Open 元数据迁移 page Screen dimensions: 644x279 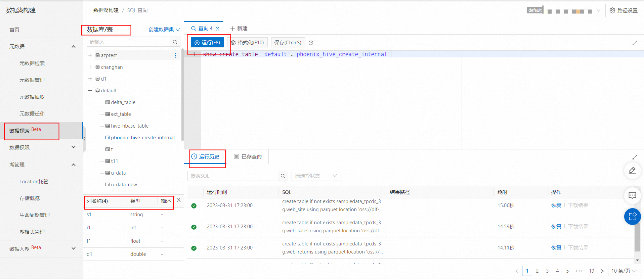click(32, 113)
